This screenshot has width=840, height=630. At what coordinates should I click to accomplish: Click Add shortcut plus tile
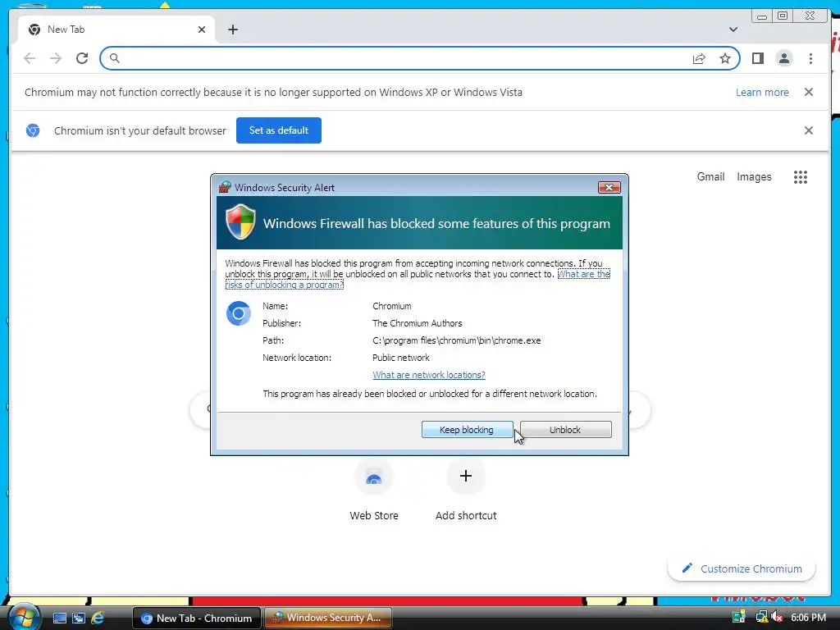pyautogui.click(x=466, y=491)
